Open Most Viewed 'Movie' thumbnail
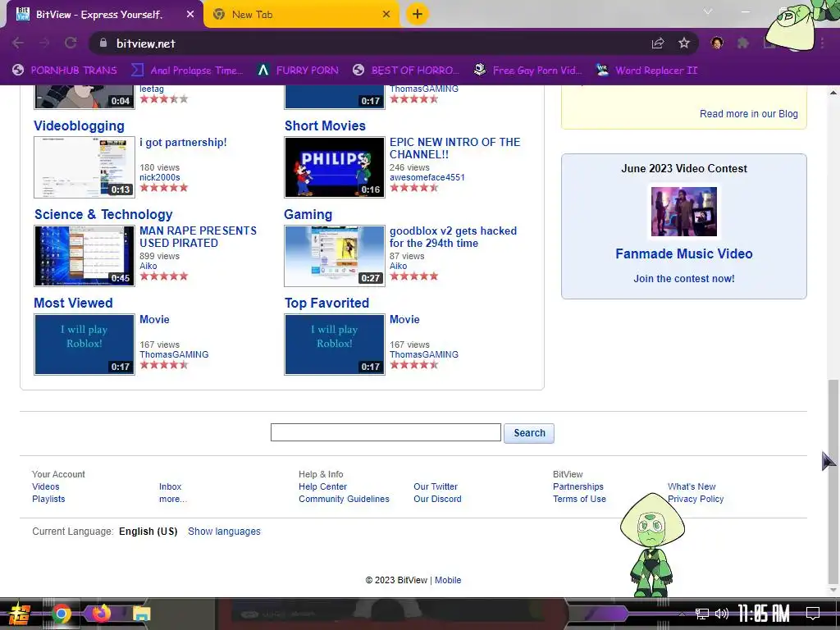The width and height of the screenshot is (840, 630). point(84,345)
